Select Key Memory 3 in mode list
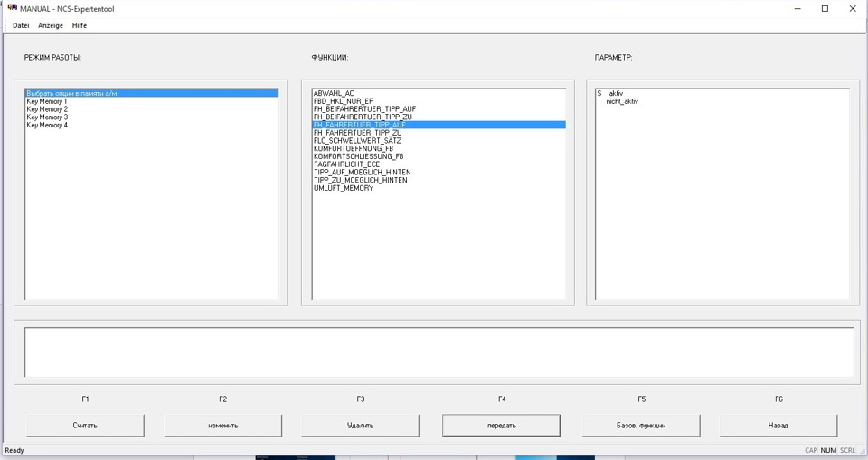This screenshot has width=868, height=460. click(x=152, y=117)
